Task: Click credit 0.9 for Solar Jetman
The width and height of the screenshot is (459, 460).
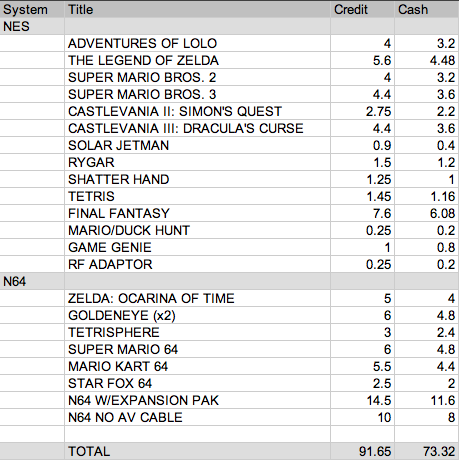Action: pyautogui.click(x=362, y=145)
